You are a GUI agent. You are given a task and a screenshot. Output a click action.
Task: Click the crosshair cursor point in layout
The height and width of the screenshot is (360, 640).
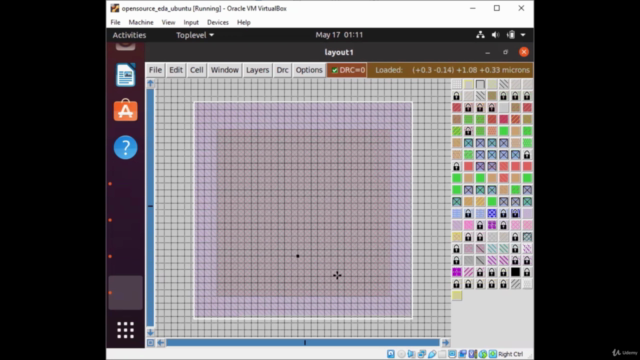[x=337, y=276]
